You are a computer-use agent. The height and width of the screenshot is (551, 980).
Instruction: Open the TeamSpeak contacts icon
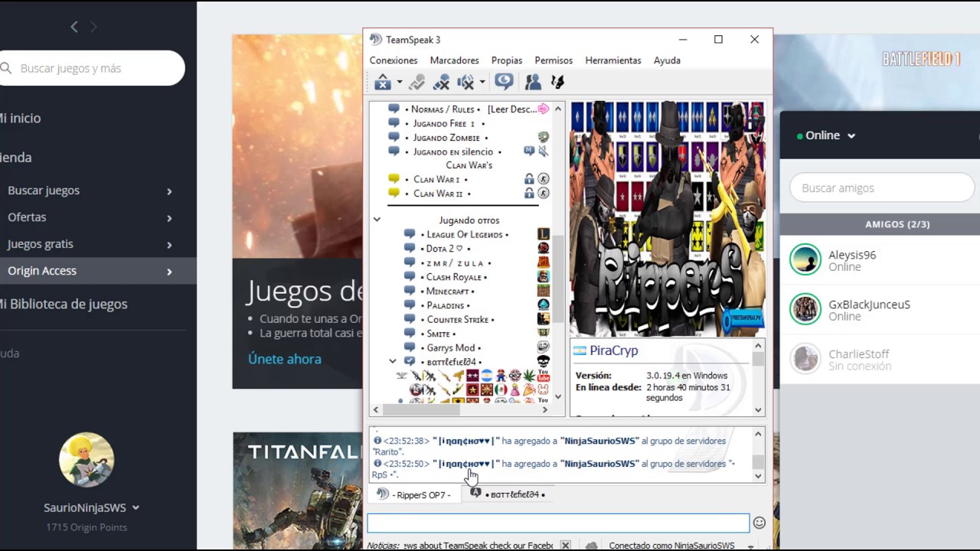533,82
